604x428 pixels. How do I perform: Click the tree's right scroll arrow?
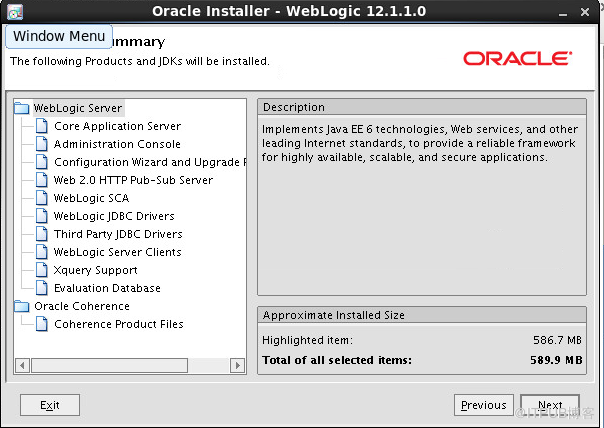[x=237, y=365]
